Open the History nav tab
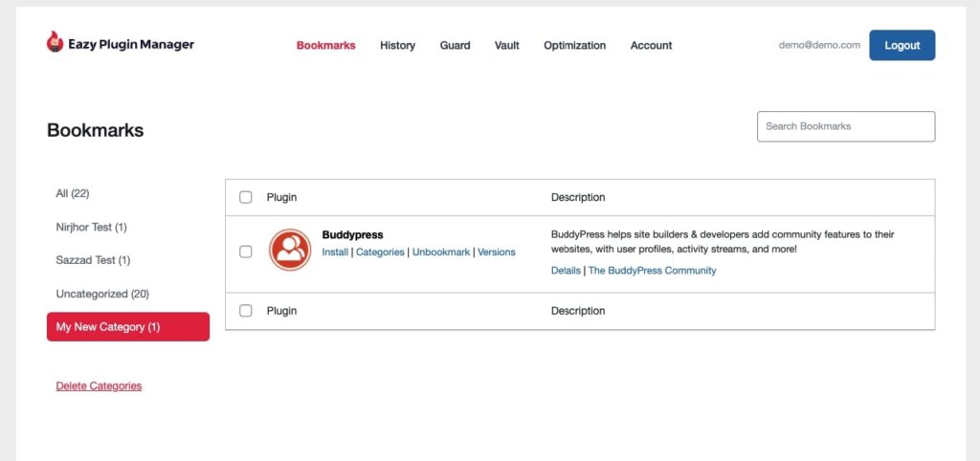The width and height of the screenshot is (980, 461). [397, 45]
